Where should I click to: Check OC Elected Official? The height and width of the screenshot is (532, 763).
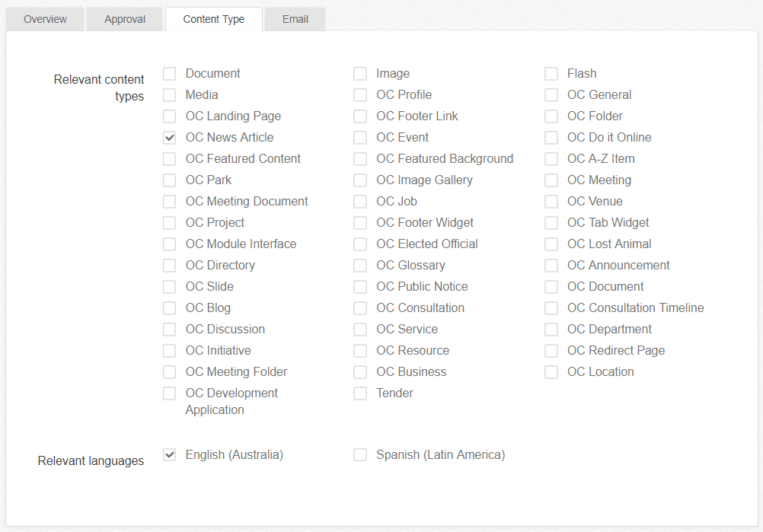[x=360, y=244]
